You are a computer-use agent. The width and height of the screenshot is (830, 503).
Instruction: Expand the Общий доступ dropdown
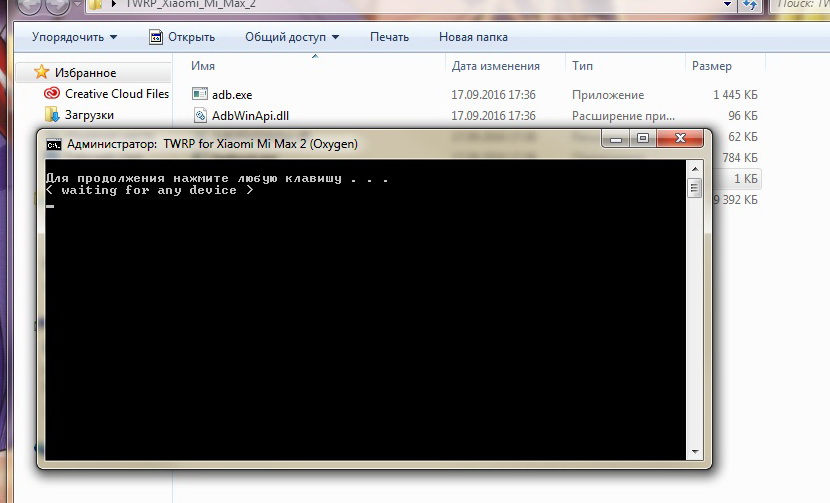pos(292,38)
